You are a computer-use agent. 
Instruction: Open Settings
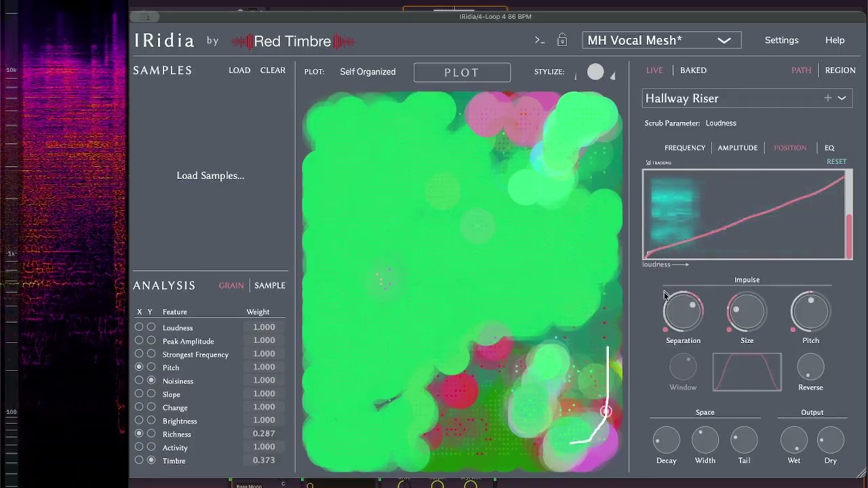click(x=782, y=41)
